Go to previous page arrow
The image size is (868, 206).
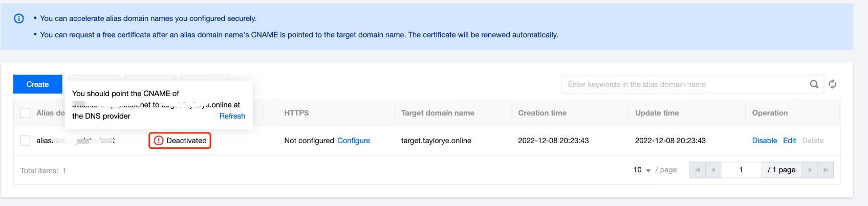click(713, 170)
